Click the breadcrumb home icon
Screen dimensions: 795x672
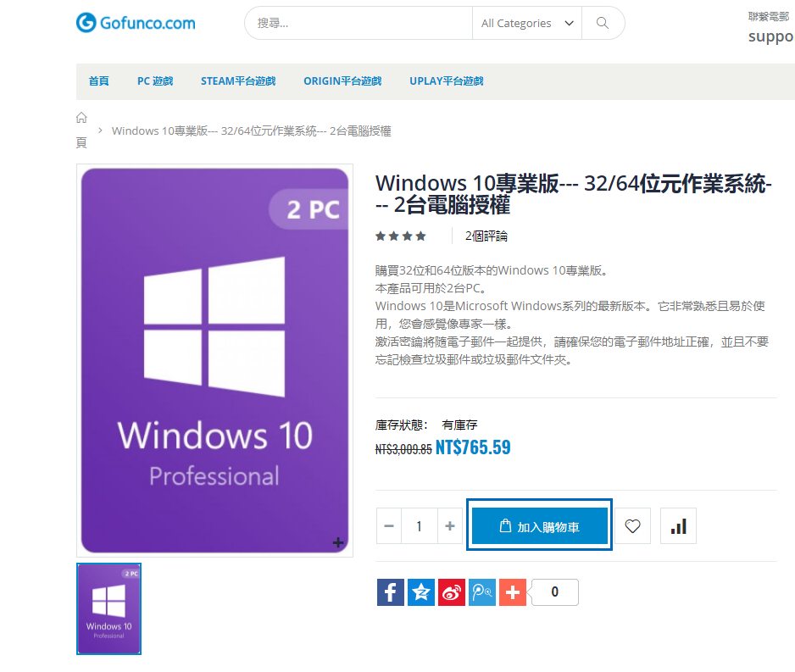(81, 118)
